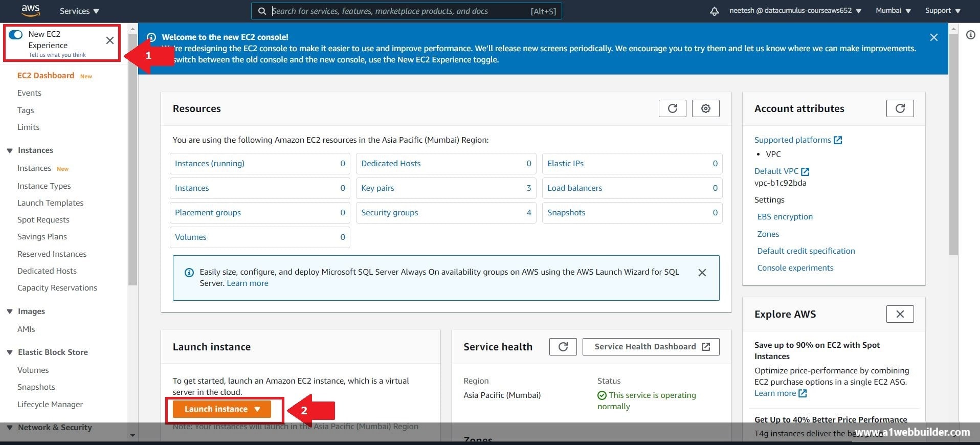This screenshot has height=445, width=980.
Task: Close the New EC2 Experience box
Action: 110,40
